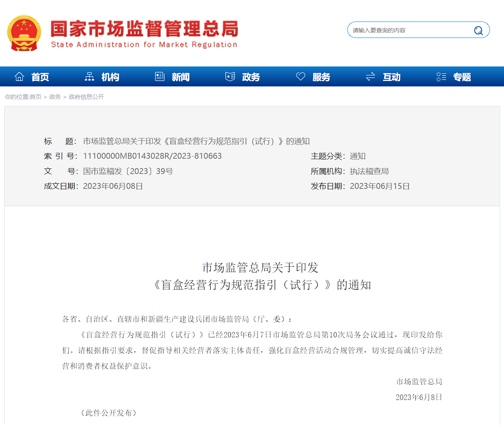504x425 pixels.
Task: Click the national emblem logo
Action: pyautogui.click(x=24, y=34)
